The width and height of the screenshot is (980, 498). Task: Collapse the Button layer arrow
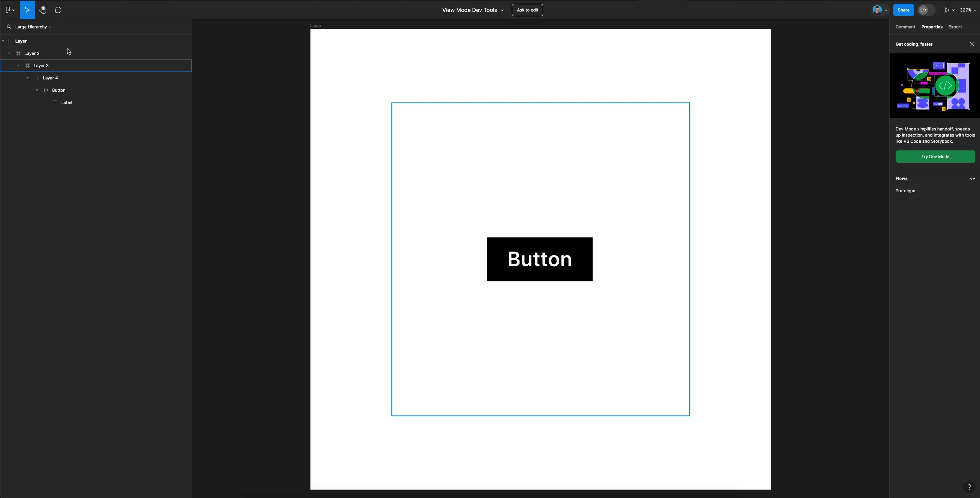pos(37,90)
